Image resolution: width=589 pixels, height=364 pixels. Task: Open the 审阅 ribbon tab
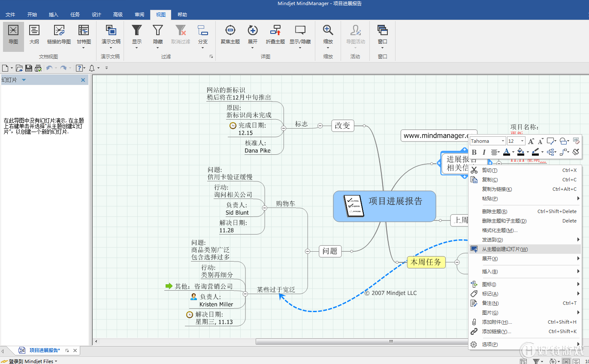click(139, 15)
